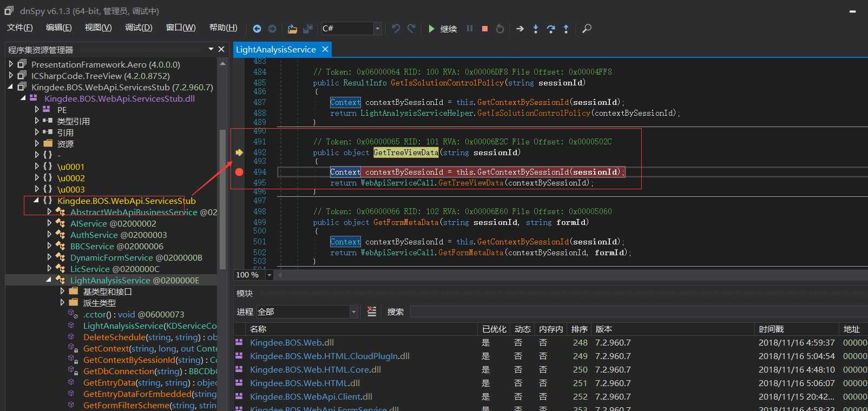The image size is (868, 411).
Task: Select the GetDbConnection method in tree
Action: coord(150,371)
